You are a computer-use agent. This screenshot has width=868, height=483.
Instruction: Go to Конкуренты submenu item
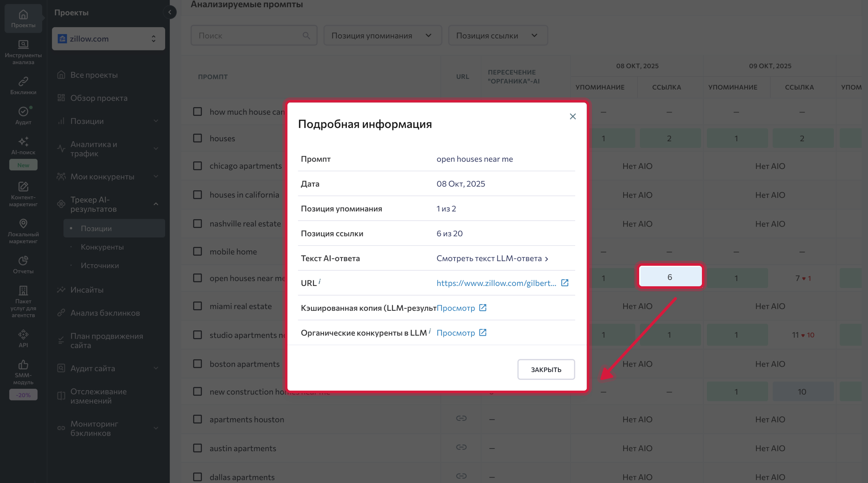pyautogui.click(x=102, y=247)
